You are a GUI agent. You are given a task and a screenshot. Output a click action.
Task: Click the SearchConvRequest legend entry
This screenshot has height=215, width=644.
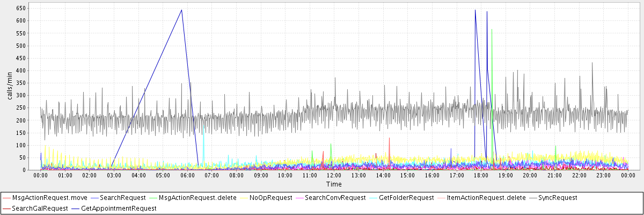tap(335, 198)
